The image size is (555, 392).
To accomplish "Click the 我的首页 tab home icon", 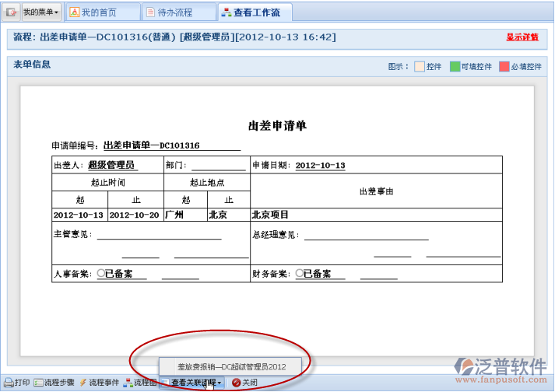I will [74, 12].
